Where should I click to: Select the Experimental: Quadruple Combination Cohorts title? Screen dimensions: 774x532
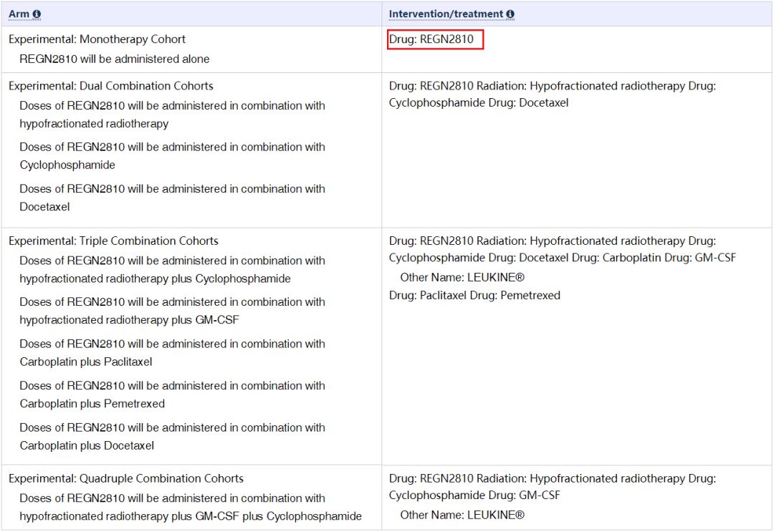point(126,479)
